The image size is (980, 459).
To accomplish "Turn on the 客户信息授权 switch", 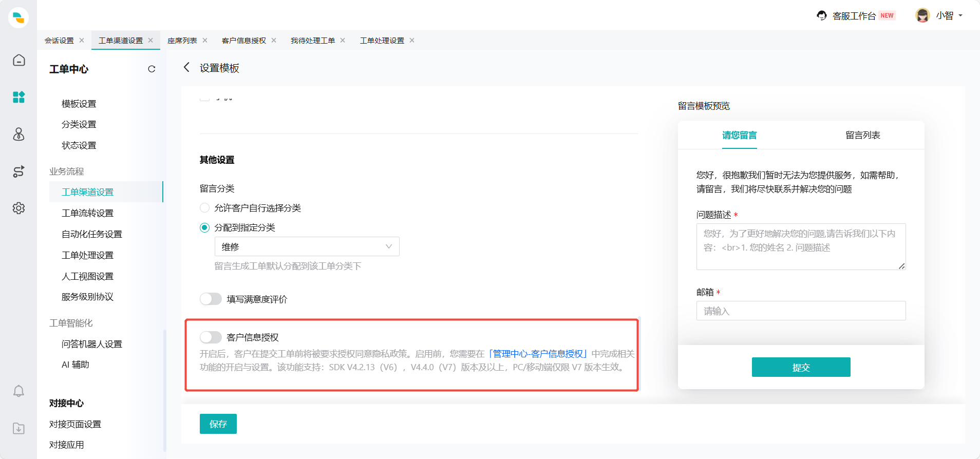I will coord(211,337).
